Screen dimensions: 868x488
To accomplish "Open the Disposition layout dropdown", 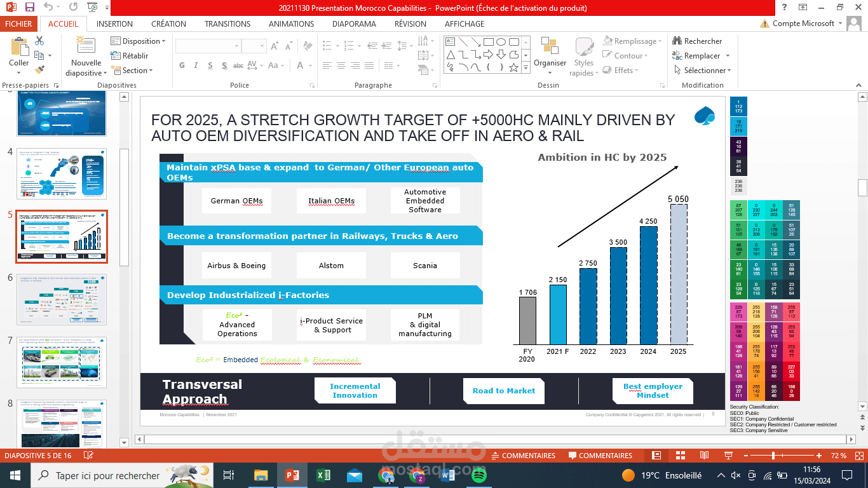I will (x=139, y=41).
